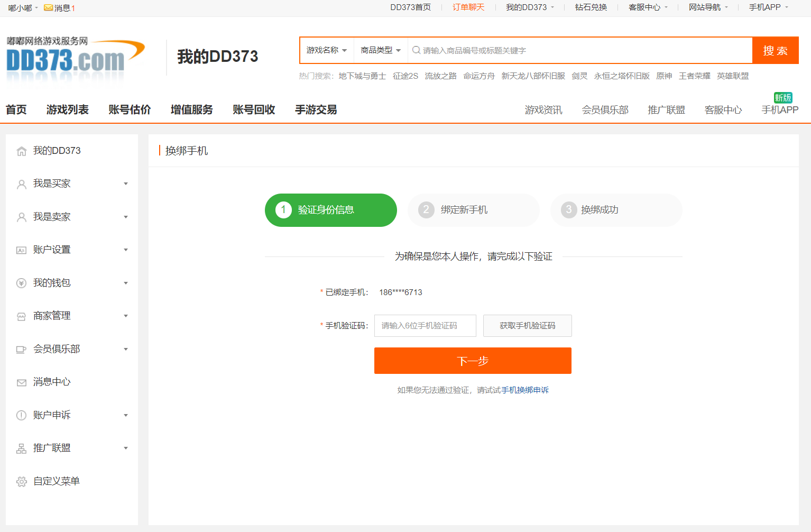The width and height of the screenshot is (811, 532).
Task: Select step 2 绑定新手机
Action: coord(474,210)
